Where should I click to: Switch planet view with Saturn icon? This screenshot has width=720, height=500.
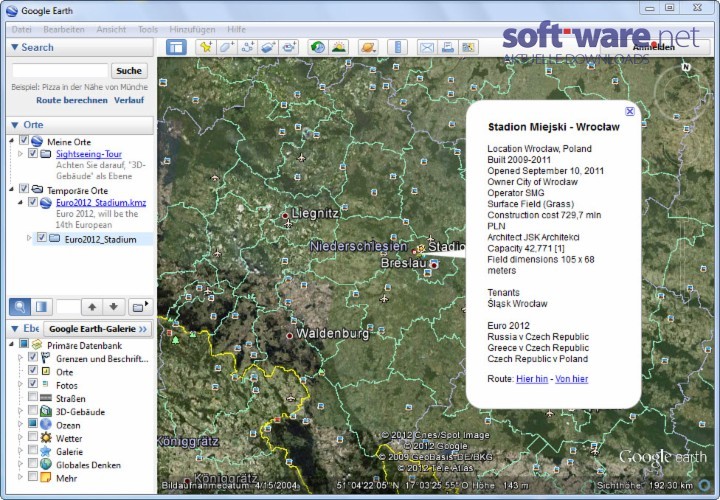coord(368,47)
